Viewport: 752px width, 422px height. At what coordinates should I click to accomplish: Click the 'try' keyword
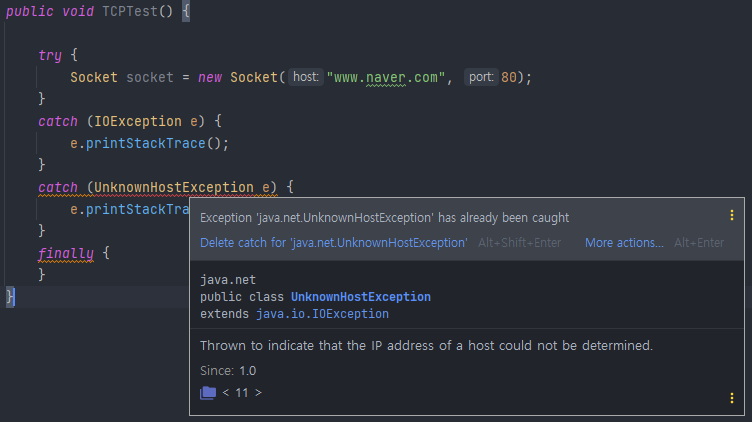coord(50,55)
